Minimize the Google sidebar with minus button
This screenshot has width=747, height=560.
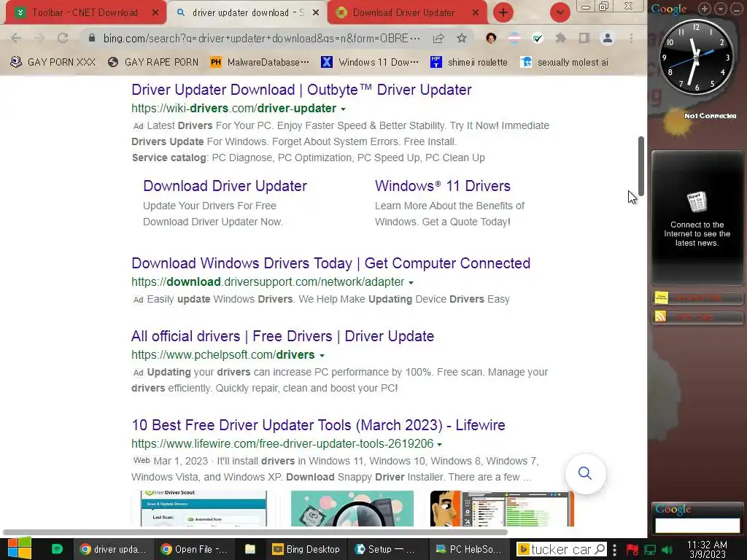point(737,8)
